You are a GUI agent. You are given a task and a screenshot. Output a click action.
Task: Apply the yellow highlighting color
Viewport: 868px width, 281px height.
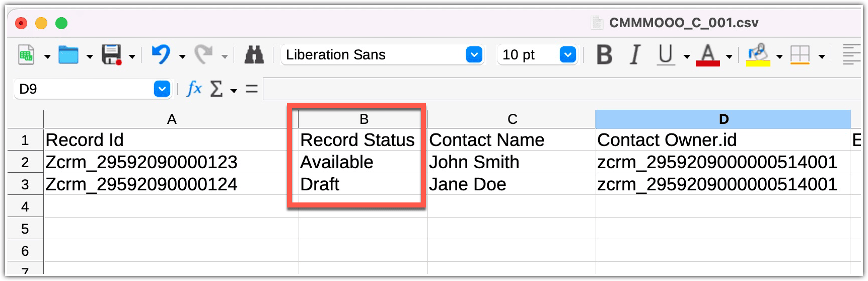tap(758, 55)
